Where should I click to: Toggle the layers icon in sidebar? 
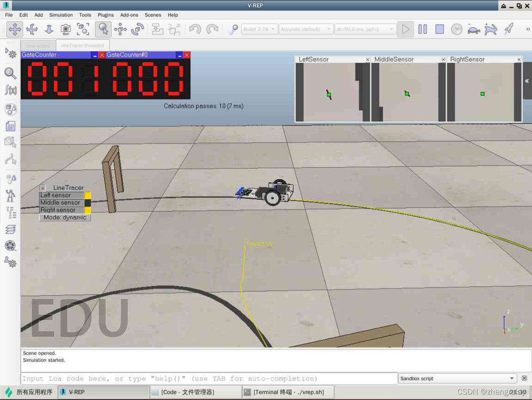10,229
